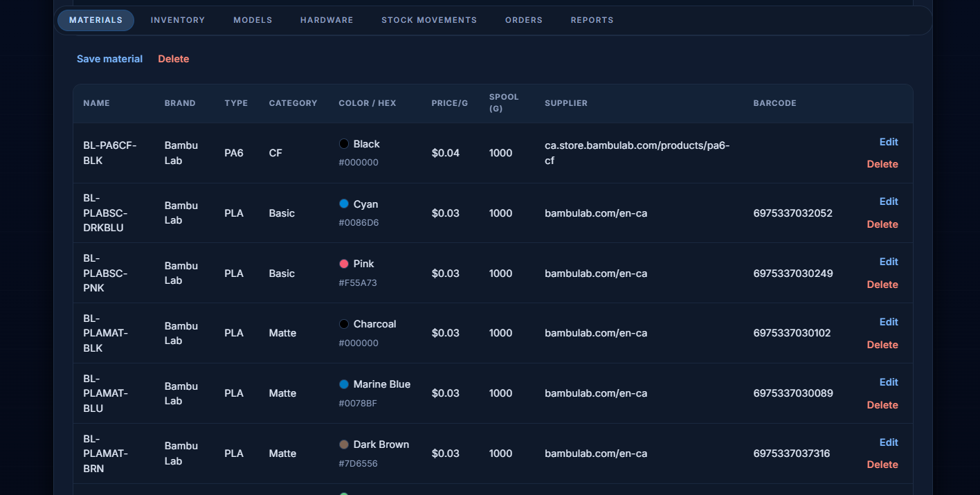Click barcode 6975337030249

click(793, 273)
